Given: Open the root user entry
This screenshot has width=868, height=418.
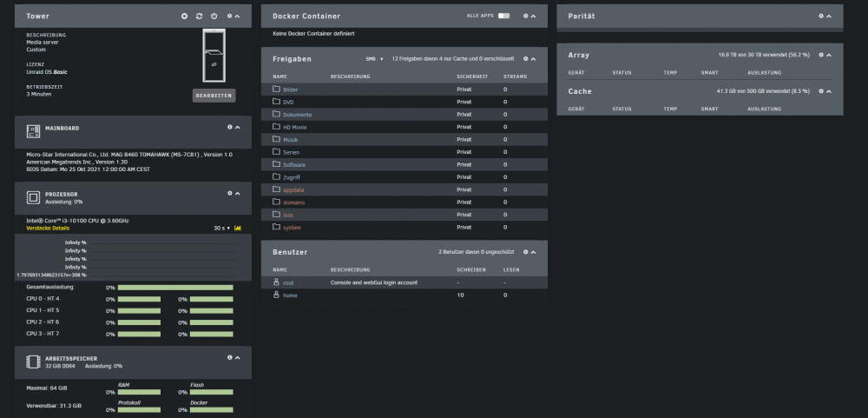Looking at the screenshot, I should 288,282.
